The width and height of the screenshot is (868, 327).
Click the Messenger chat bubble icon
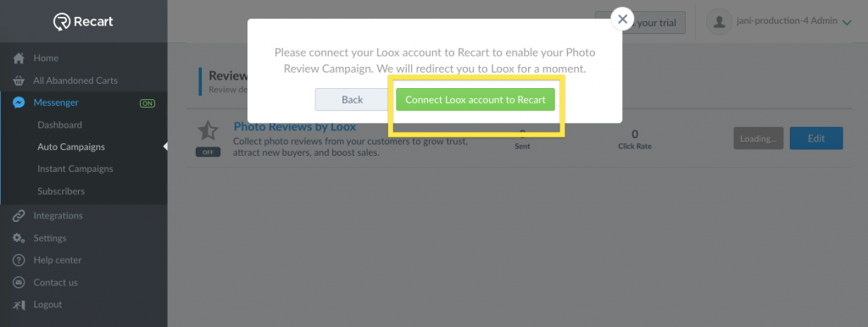(x=19, y=103)
